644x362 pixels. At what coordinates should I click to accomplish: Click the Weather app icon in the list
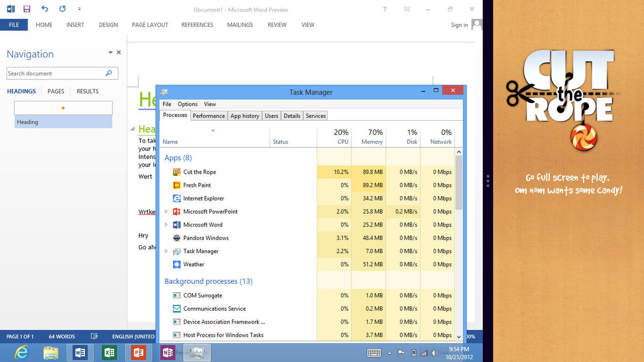(177, 264)
